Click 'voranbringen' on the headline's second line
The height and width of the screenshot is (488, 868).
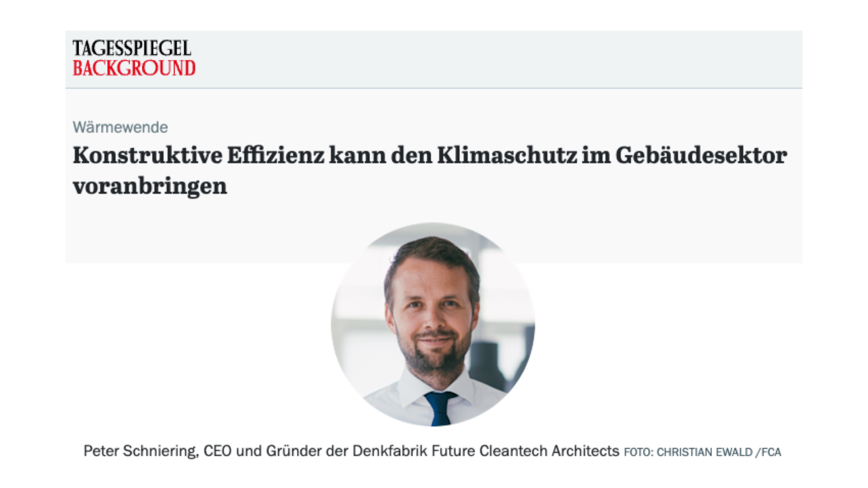pos(150,186)
